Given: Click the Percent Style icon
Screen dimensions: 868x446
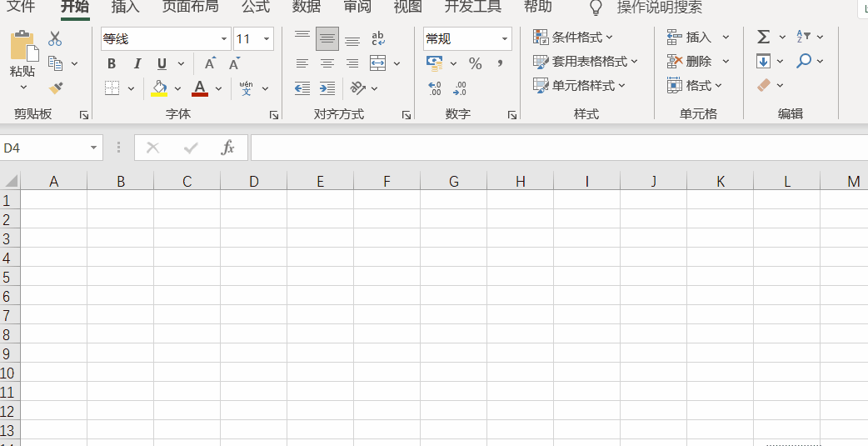Looking at the screenshot, I should [475, 63].
